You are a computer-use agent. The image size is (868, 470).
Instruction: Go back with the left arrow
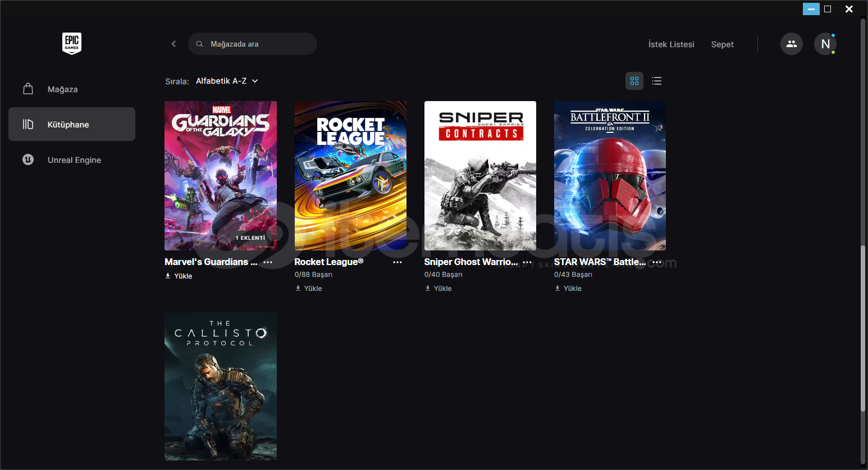pos(173,44)
